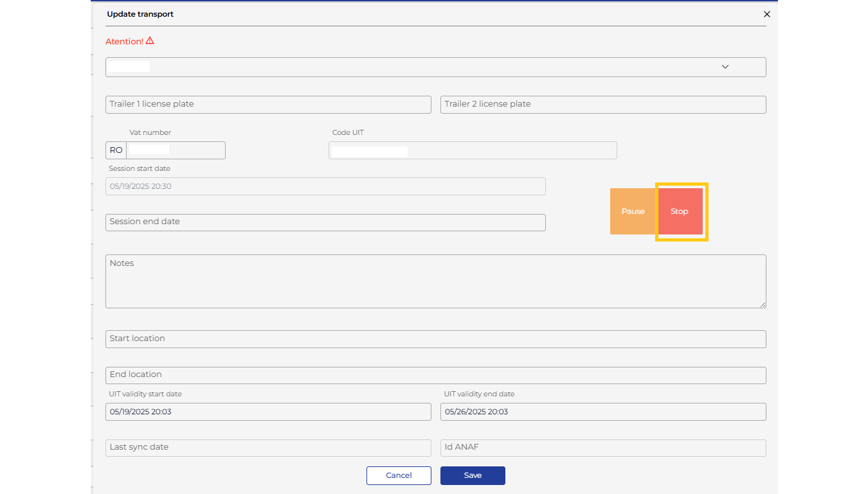The width and height of the screenshot is (868, 494).
Task: Close the Update transport dialog
Action: coord(766,14)
